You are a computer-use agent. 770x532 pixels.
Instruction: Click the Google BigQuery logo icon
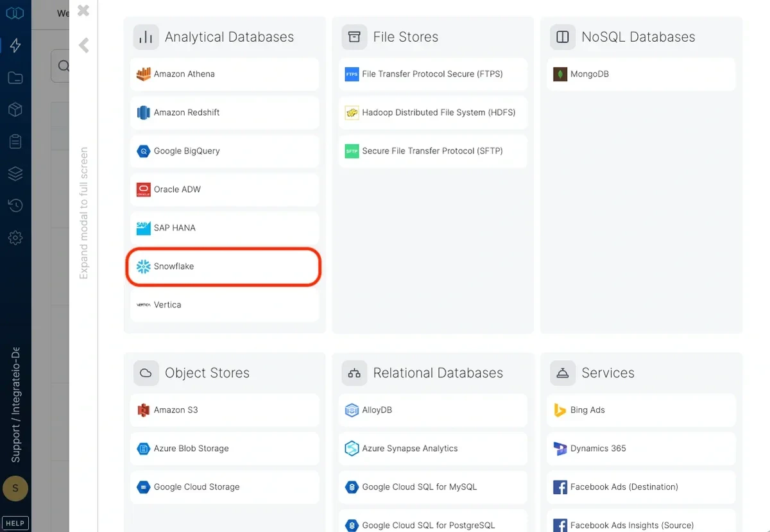(x=143, y=151)
